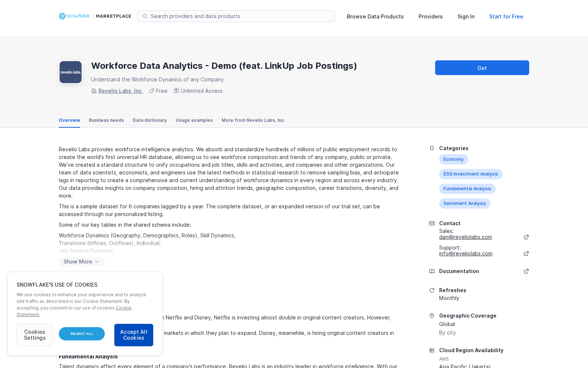Click the blue Get button
This screenshot has height=368, width=588.
tap(482, 68)
